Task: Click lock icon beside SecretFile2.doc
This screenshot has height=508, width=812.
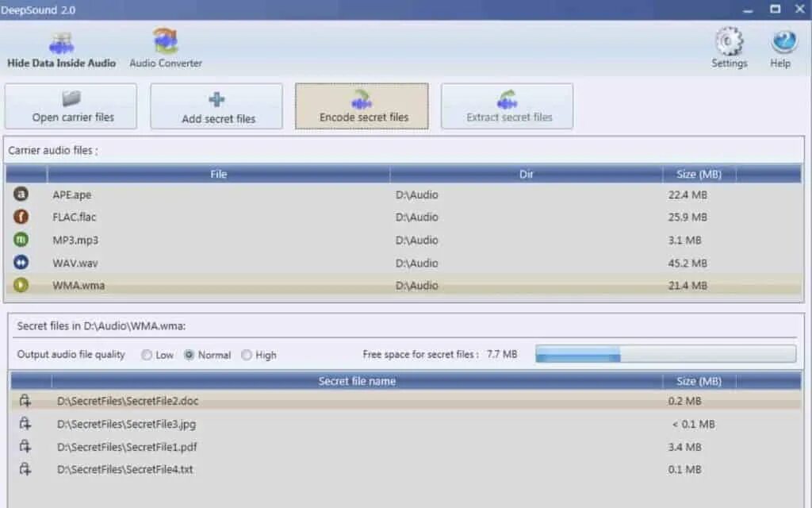Action: click(25, 401)
